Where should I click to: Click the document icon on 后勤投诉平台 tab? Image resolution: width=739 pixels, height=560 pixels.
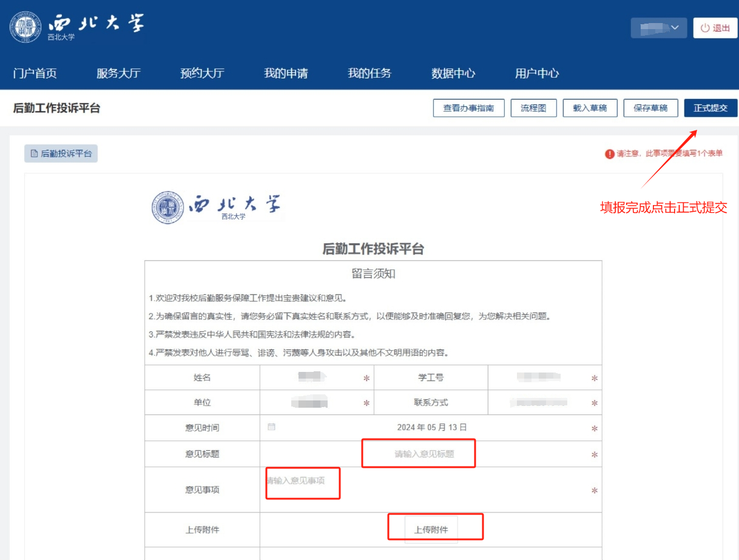pyautogui.click(x=34, y=154)
